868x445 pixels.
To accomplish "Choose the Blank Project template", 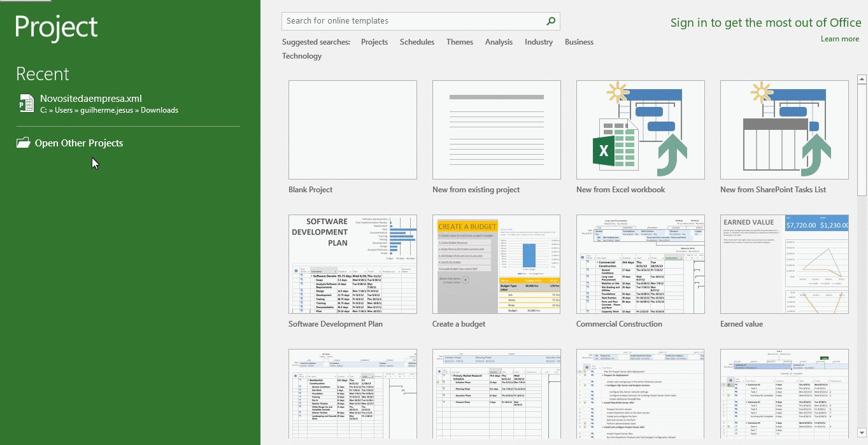I will [x=352, y=130].
